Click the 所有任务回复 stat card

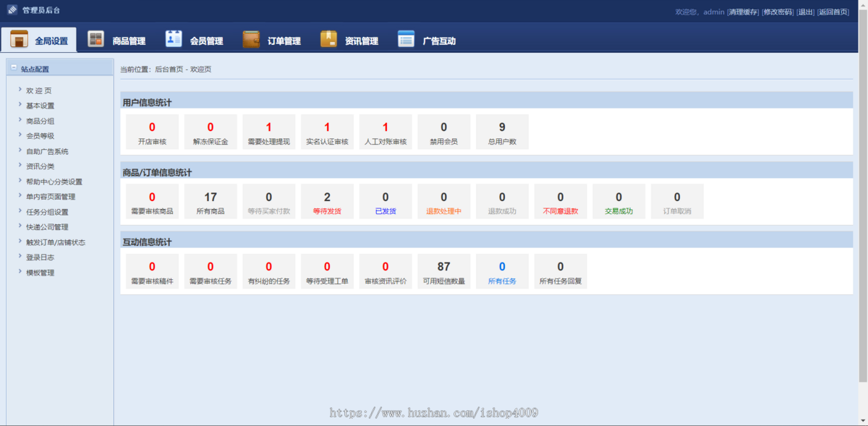(561, 271)
